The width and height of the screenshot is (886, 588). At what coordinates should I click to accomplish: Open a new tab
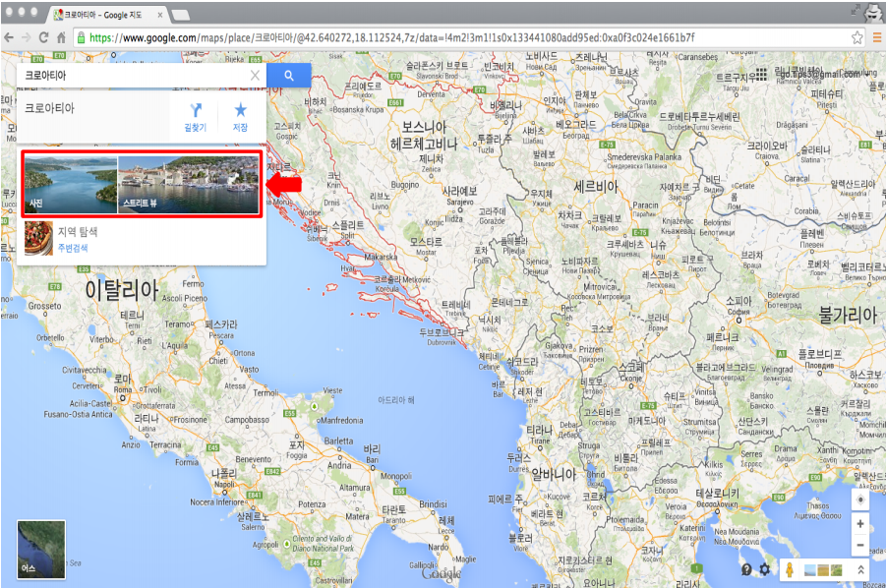pos(181,16)
